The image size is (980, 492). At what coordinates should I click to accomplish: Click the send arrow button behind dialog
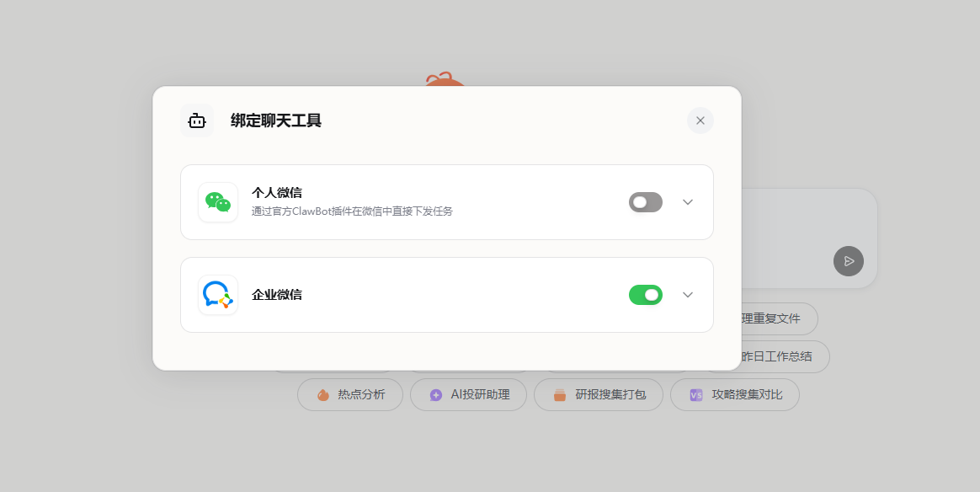[848, 260]
